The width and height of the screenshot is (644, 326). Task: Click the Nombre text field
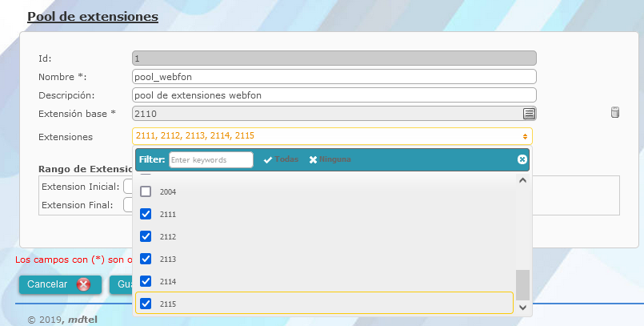coord(334,77)
